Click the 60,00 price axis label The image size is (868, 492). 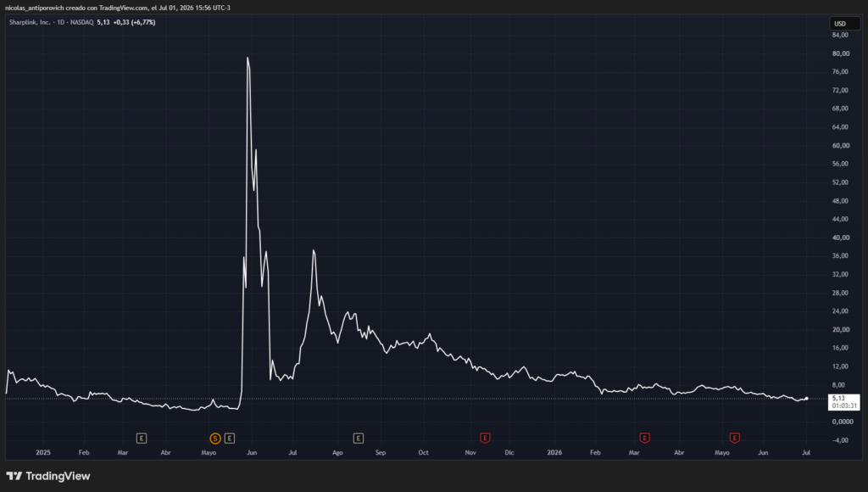tap(840, 146)
